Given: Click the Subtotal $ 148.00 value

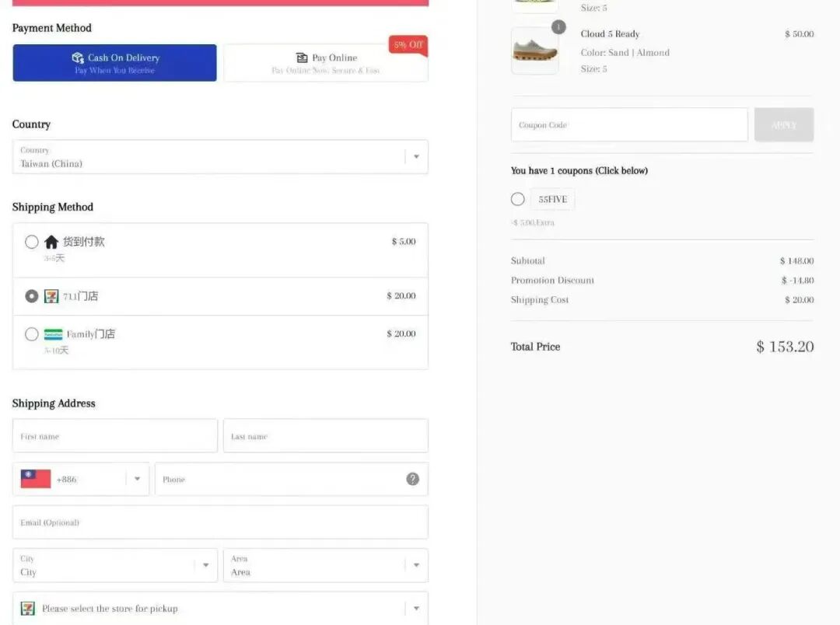Looking at the screenshot, I should (796, 261).
